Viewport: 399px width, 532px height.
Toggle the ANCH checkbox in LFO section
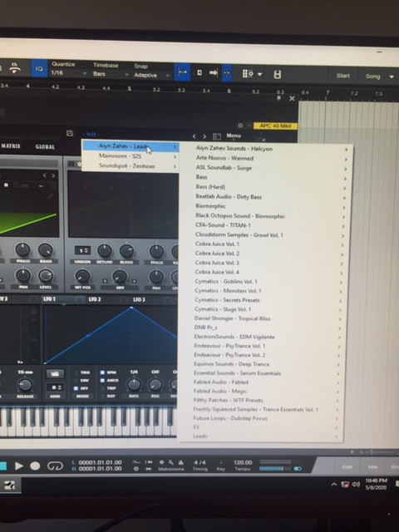(102, 381)
